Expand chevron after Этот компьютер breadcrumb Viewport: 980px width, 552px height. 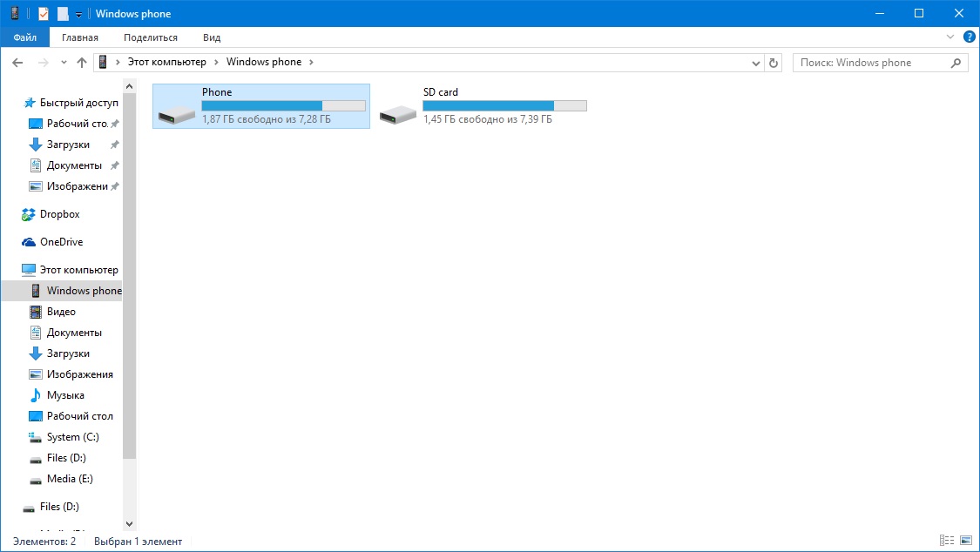click(x=216, y=62)
